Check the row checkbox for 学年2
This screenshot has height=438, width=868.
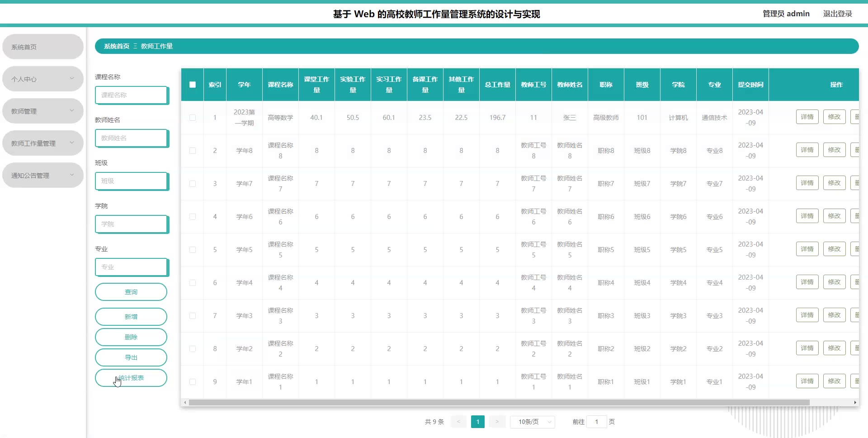193,349
